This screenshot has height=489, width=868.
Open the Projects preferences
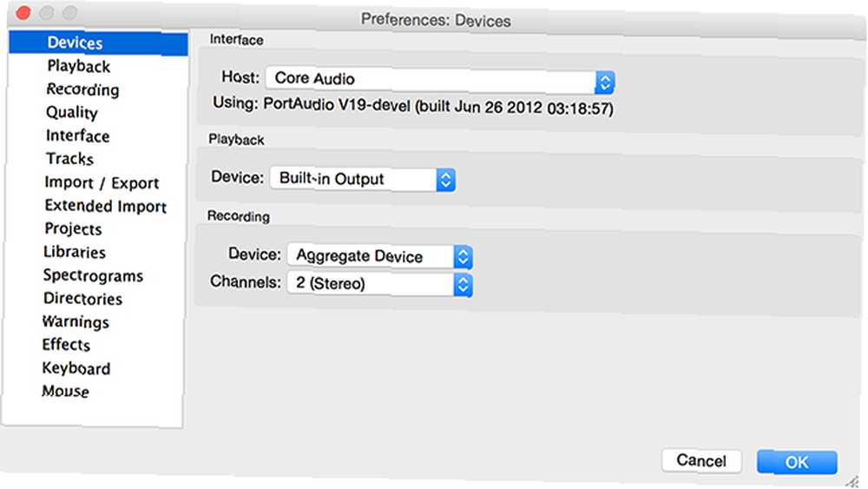click(73, 228)
